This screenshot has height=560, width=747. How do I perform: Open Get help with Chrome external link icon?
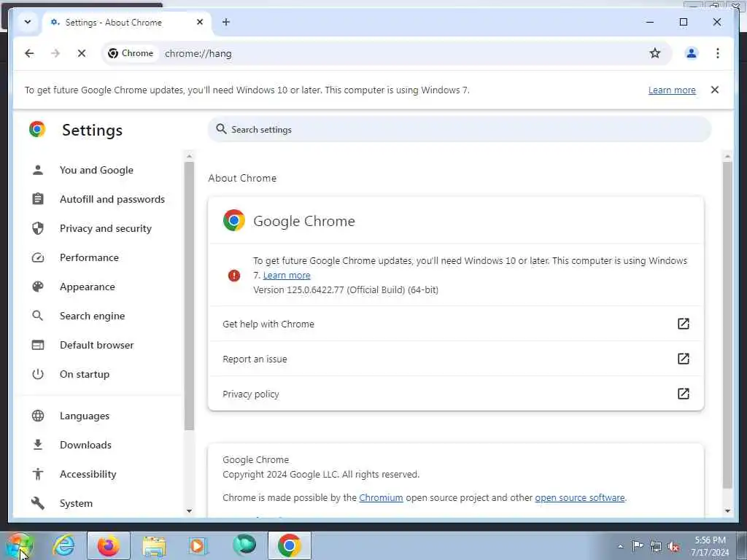point(683,324)
